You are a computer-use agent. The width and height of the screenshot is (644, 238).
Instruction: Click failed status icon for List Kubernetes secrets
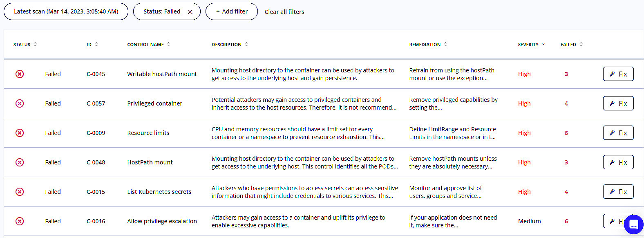coord(20,192)
